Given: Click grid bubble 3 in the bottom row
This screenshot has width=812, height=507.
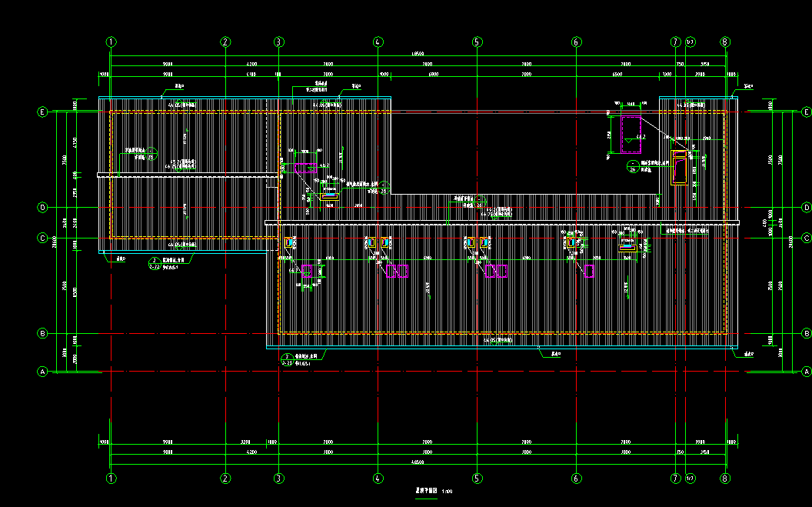Looking at the screenshot, I should coord(279,478).
